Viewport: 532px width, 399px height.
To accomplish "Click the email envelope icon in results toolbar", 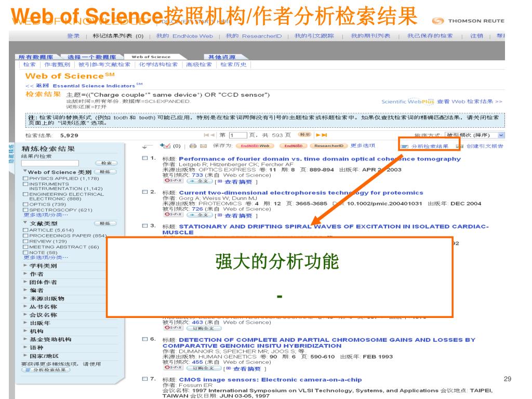I will [204, 146].
